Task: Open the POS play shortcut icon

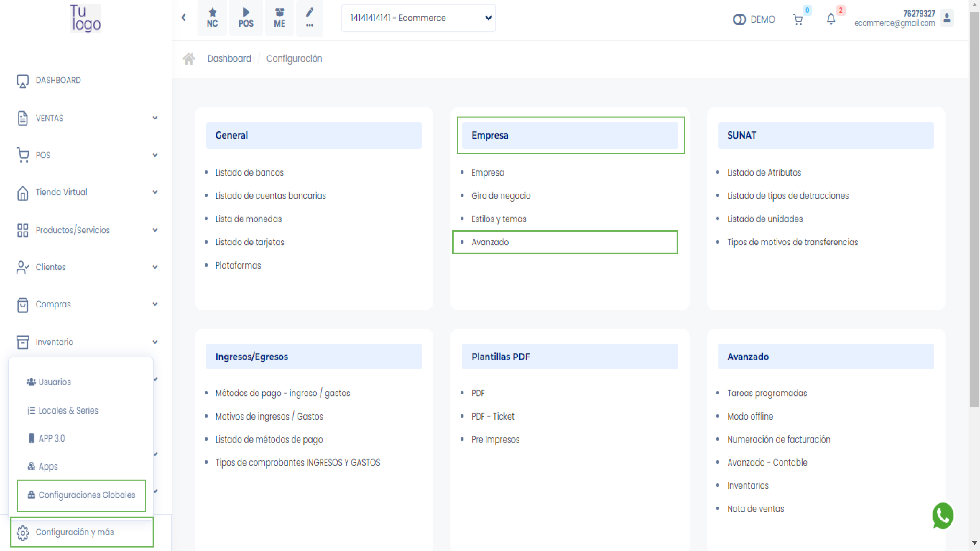Action: (246, 18)
